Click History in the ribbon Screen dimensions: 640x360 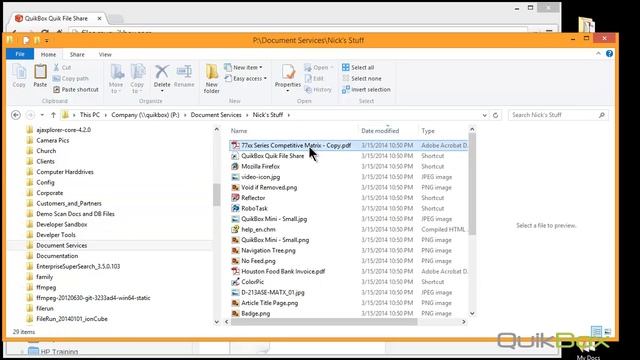click(x=318, y=89)
